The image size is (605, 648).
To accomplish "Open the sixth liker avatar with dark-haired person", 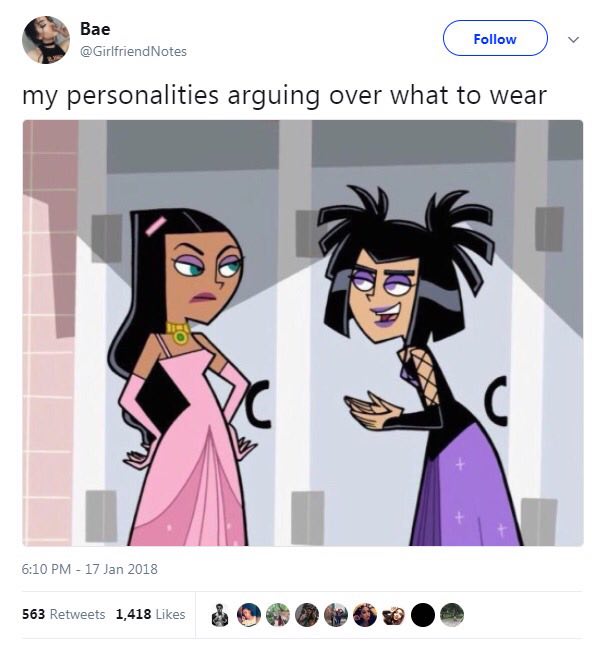I will click(365, 615).
